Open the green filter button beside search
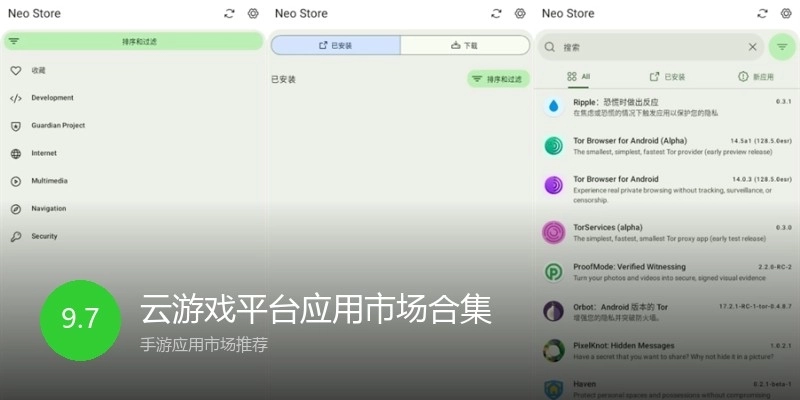Screen dimensions: 800x400 (781, 47)
